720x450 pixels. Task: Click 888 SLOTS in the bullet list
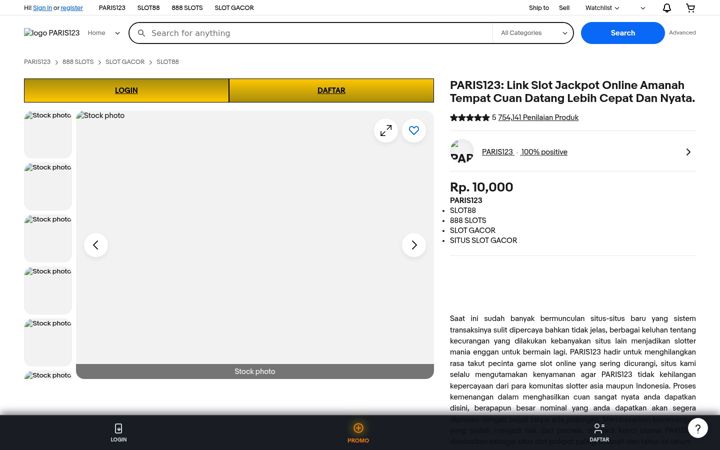click(x=468, y=220)
